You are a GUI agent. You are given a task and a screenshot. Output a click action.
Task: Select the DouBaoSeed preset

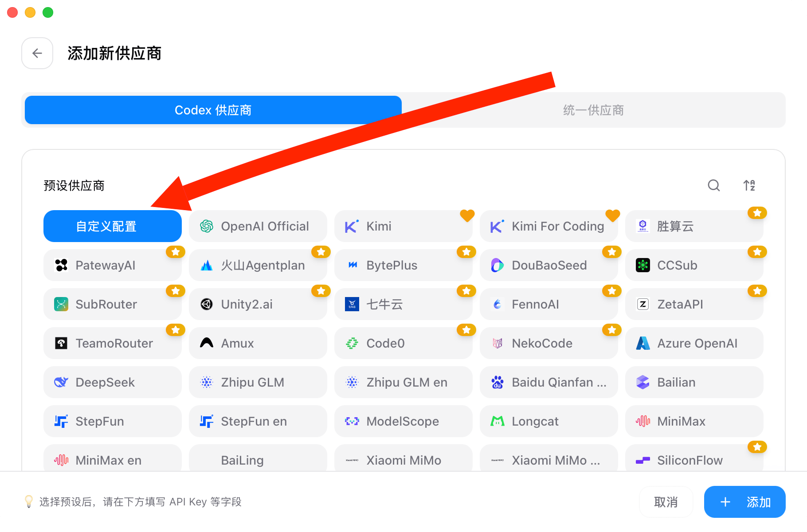549,265
